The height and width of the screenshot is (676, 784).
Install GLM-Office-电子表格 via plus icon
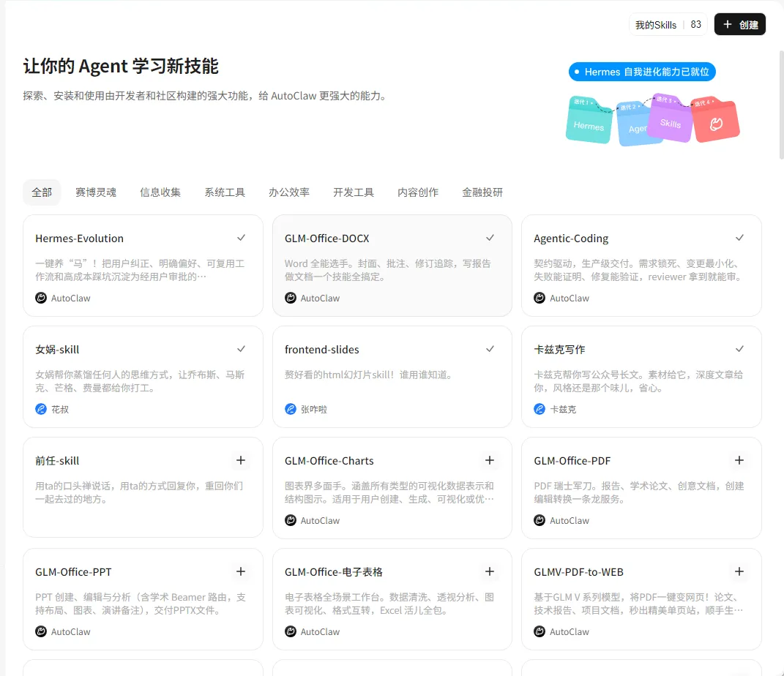[x=490, y=571]
